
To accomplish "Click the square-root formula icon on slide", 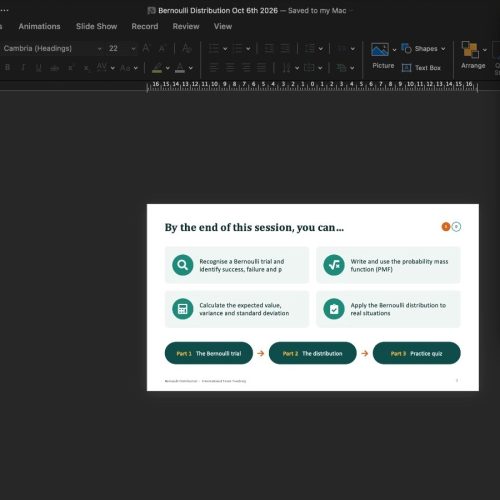I will pyautogui.click(x=334, y=265).
